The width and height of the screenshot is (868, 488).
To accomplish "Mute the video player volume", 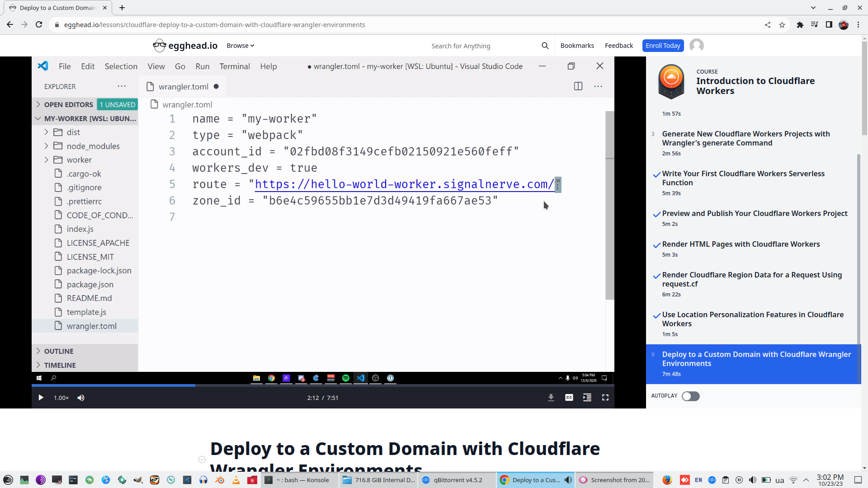I will 81,398.
